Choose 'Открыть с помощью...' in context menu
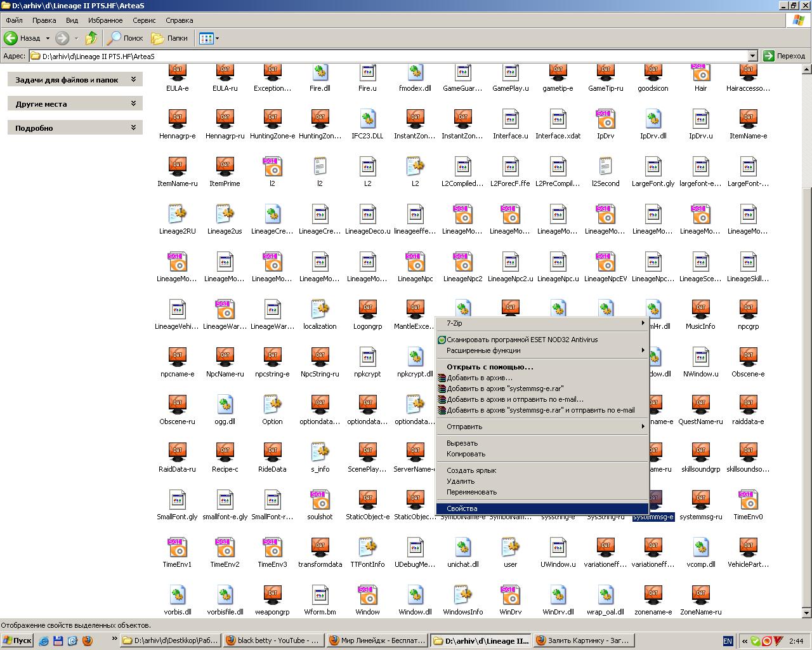 (542, 367)
